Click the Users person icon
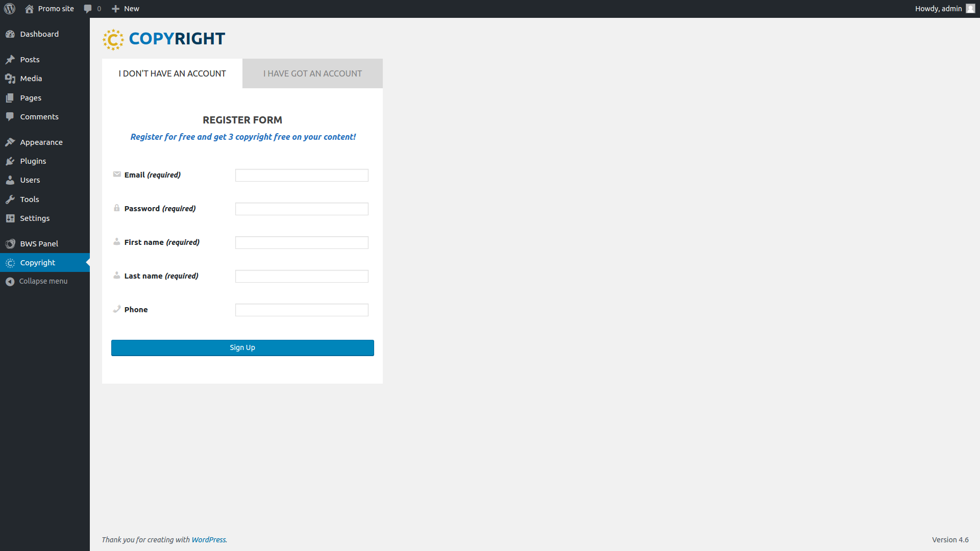980x551 pixels. coord(10,180)
